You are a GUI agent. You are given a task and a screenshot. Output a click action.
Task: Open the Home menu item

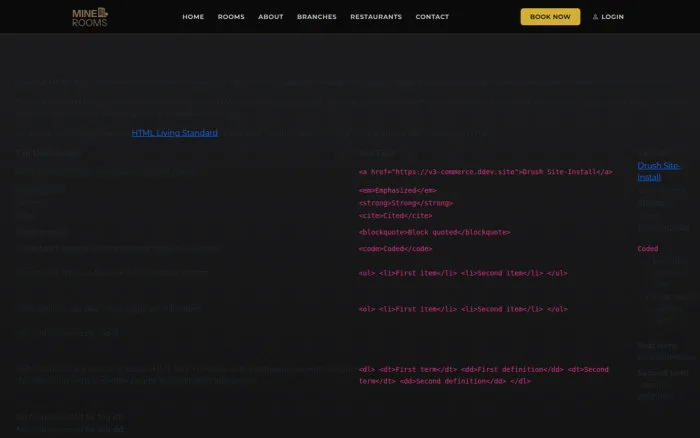point(193,17)
